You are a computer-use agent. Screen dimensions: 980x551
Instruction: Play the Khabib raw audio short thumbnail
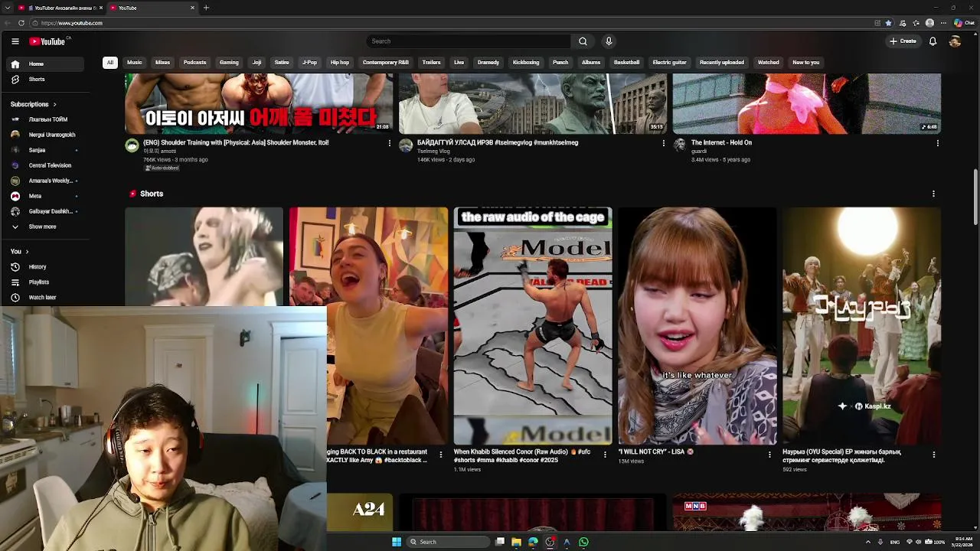533,326
